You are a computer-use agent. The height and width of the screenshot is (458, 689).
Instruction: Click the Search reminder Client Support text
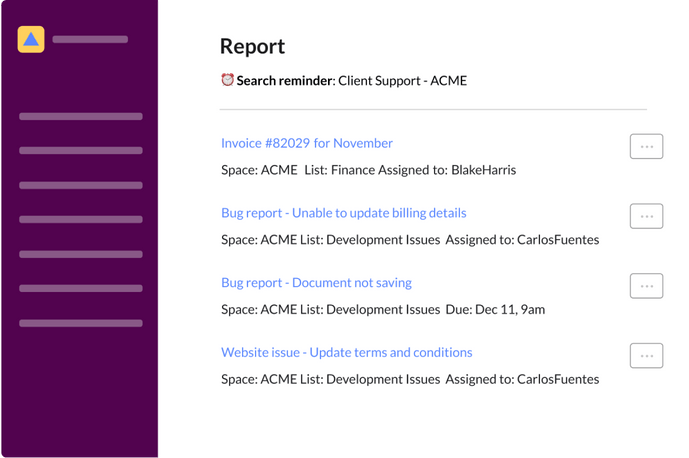(351, 80)
